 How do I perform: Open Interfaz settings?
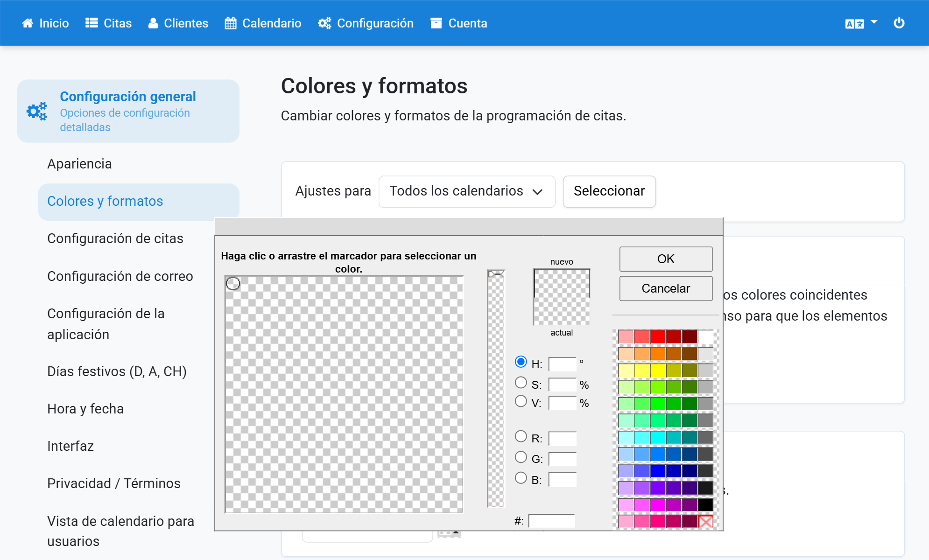pyautogui.click(x=70, y=446)
